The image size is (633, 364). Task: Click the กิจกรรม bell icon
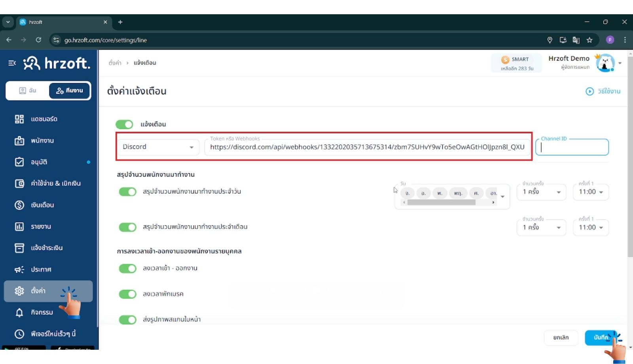19,313
